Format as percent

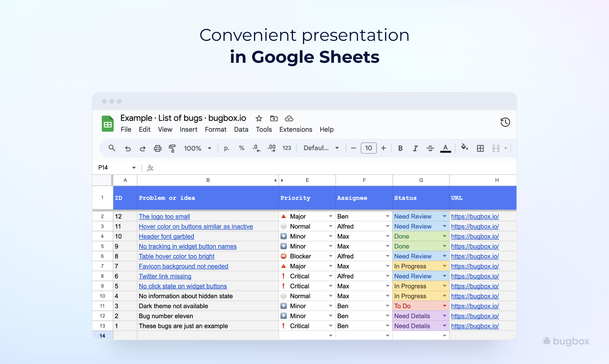pos(242,148)
